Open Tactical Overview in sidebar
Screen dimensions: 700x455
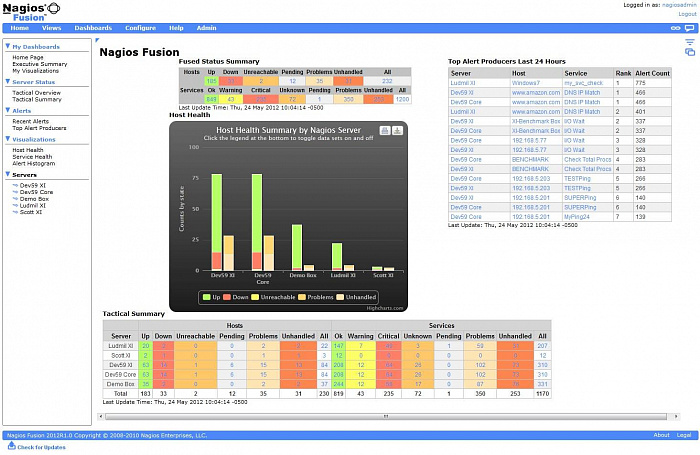36,92
